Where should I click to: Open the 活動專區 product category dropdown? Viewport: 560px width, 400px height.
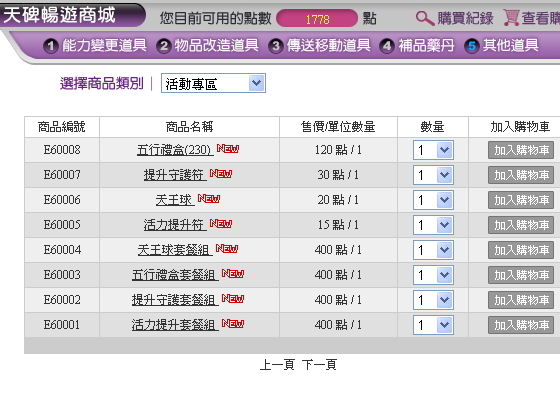(213, 84)
